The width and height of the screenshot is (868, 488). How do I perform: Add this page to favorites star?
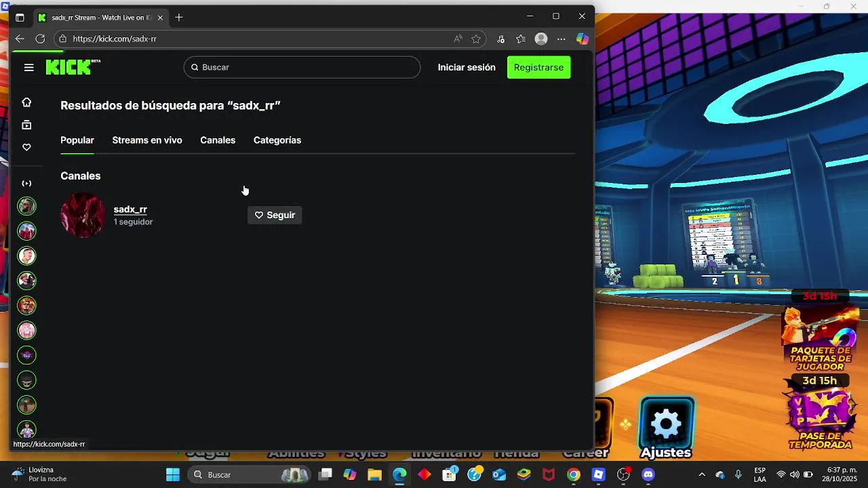pos(476,39)
